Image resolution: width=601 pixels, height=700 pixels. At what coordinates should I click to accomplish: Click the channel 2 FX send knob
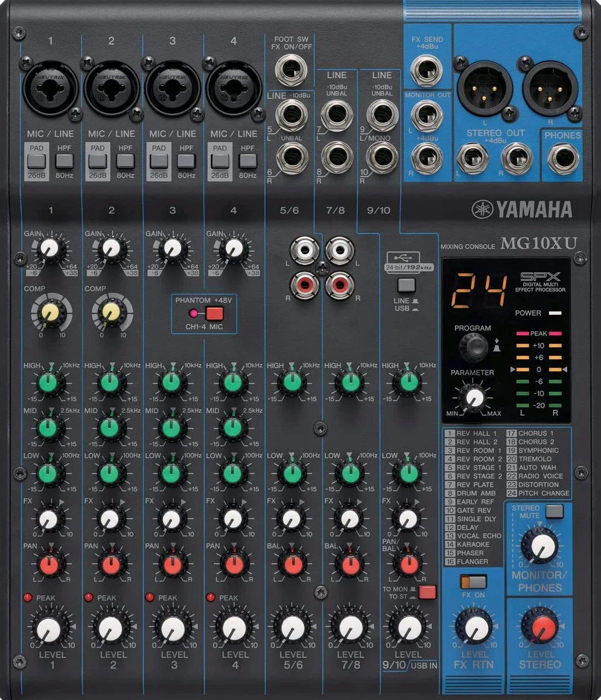tap(111, 519)
